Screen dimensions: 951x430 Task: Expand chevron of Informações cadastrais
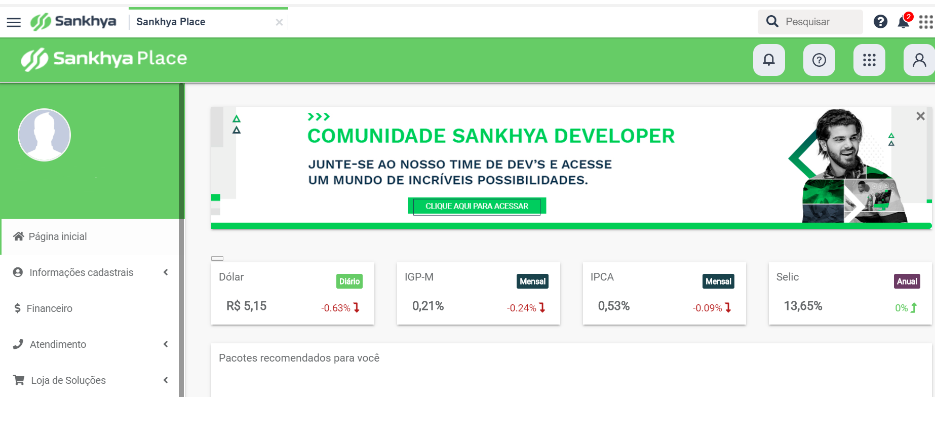(x=166, y=272)
